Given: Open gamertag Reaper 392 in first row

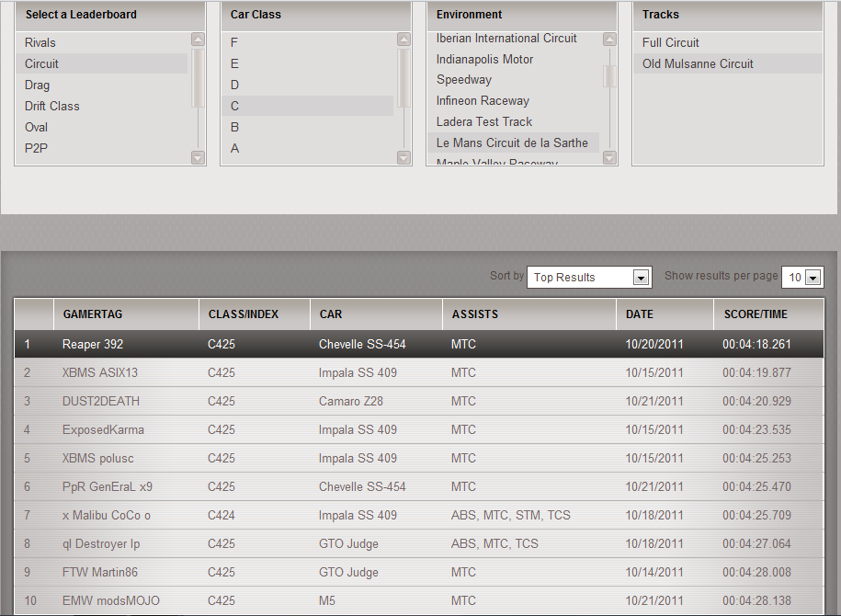Looking at the screenshot, I should click(x=93, y=345).
